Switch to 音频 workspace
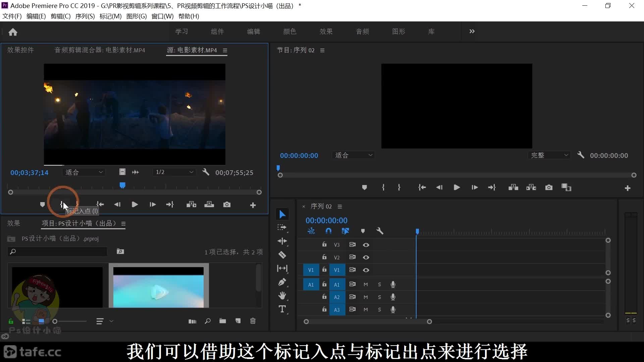This screenshot has height=362, width=644. [x=363, y=32]
